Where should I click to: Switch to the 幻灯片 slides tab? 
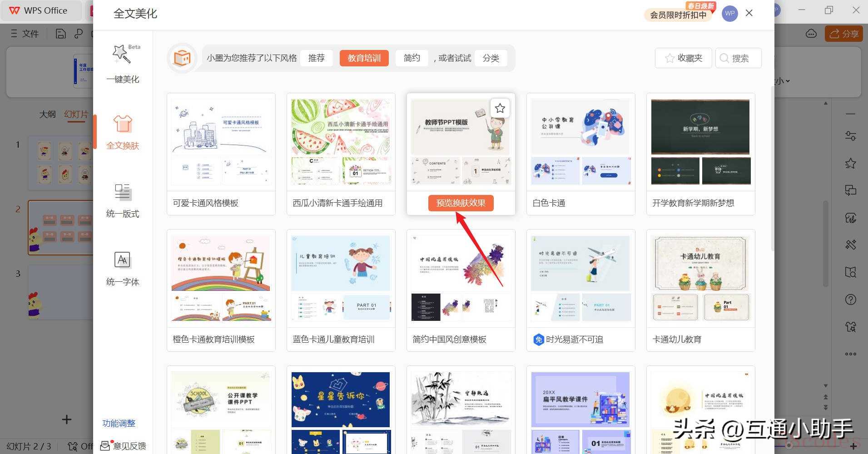pyautogui.click(x=76, y=114)
